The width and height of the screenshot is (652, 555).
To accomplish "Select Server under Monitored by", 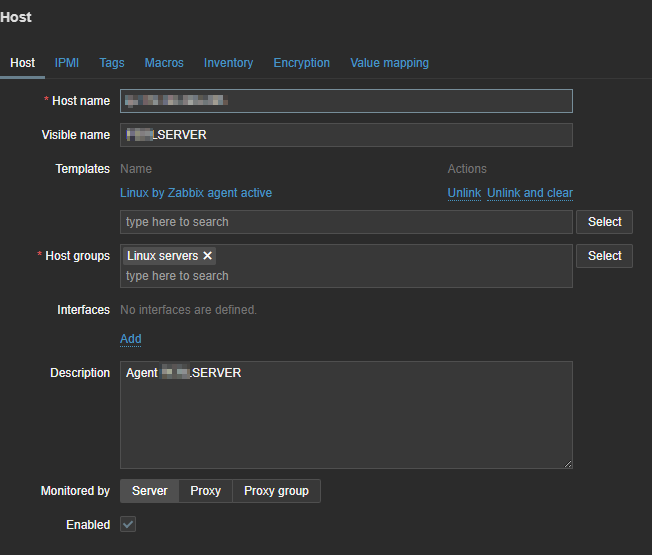I will (150, 491).
